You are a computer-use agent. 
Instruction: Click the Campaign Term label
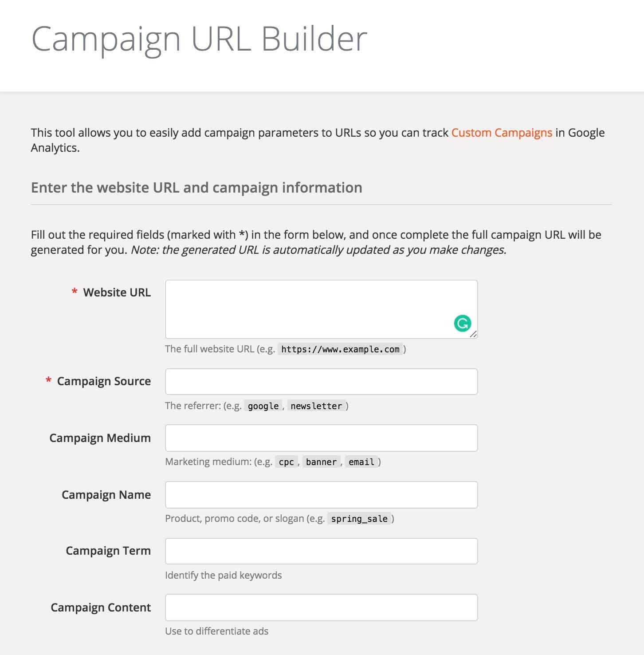tap(108, 551)
